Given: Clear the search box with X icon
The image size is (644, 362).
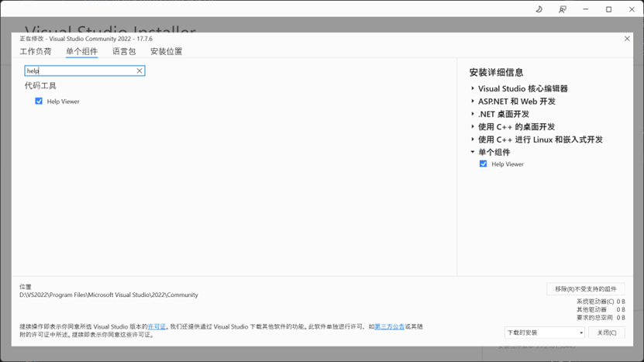Looking at the screenshot, I should tap(139, 71).
